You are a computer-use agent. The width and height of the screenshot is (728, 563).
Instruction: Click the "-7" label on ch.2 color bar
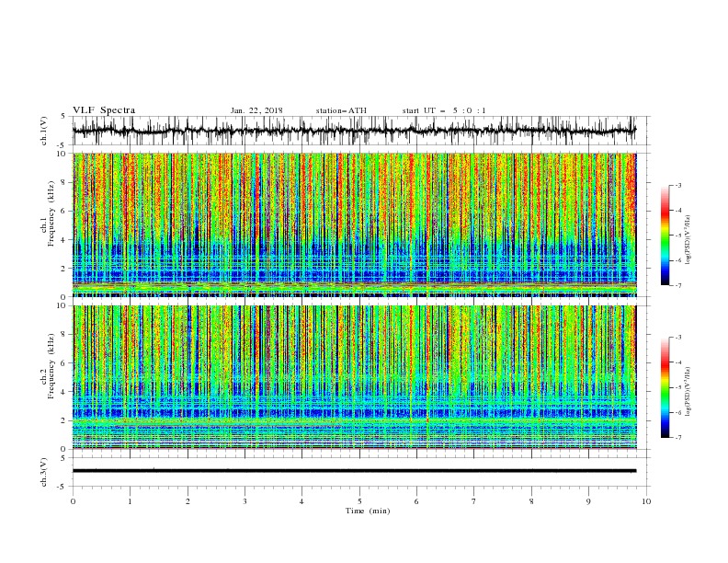(x=677, y=438)
